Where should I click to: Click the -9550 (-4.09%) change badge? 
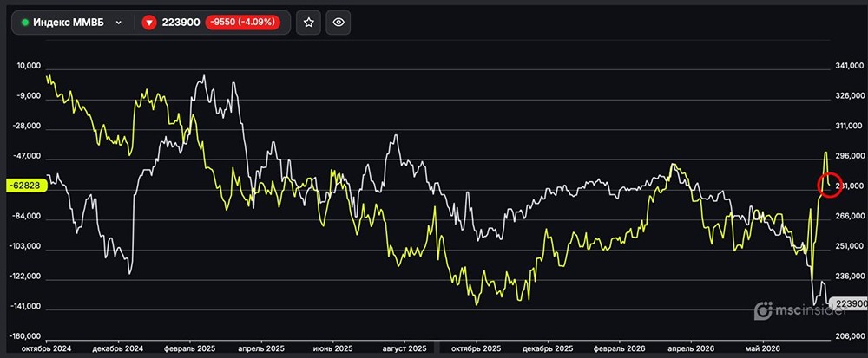click(x=242, y=23)
